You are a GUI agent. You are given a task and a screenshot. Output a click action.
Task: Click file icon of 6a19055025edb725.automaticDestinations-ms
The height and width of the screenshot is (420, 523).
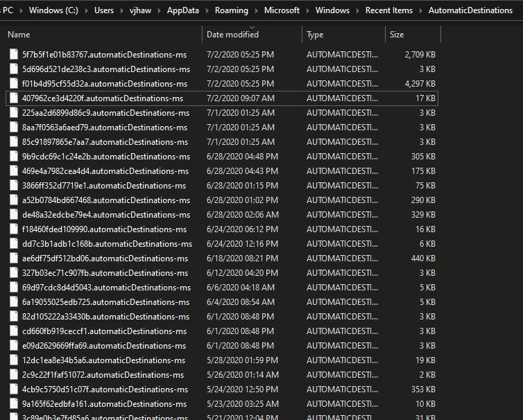tap(14, 301)
